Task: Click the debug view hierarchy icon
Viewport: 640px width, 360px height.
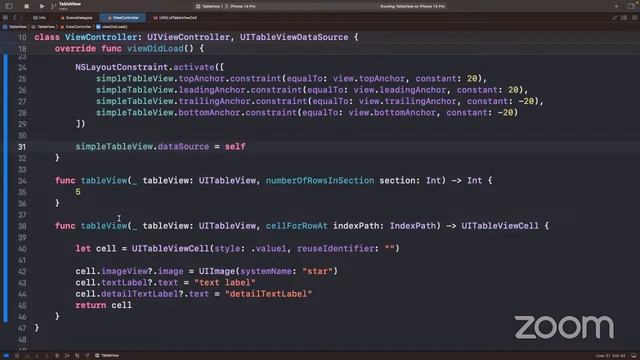Action: 57,356
